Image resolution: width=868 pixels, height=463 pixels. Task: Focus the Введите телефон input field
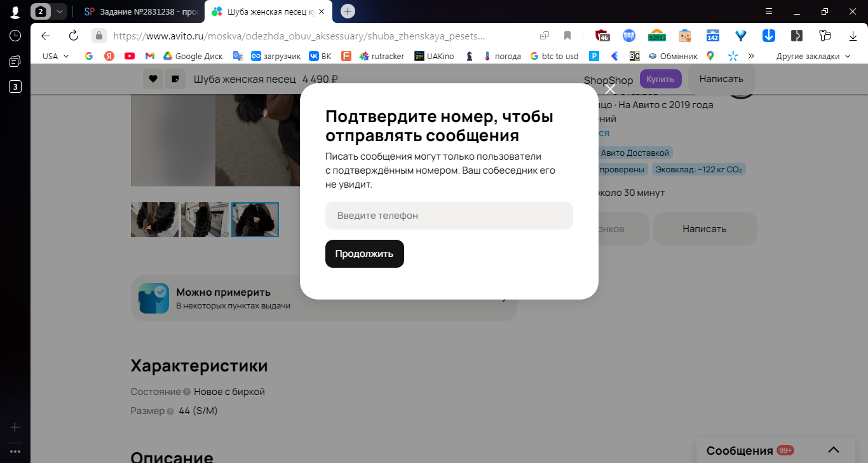pos(449,216)
